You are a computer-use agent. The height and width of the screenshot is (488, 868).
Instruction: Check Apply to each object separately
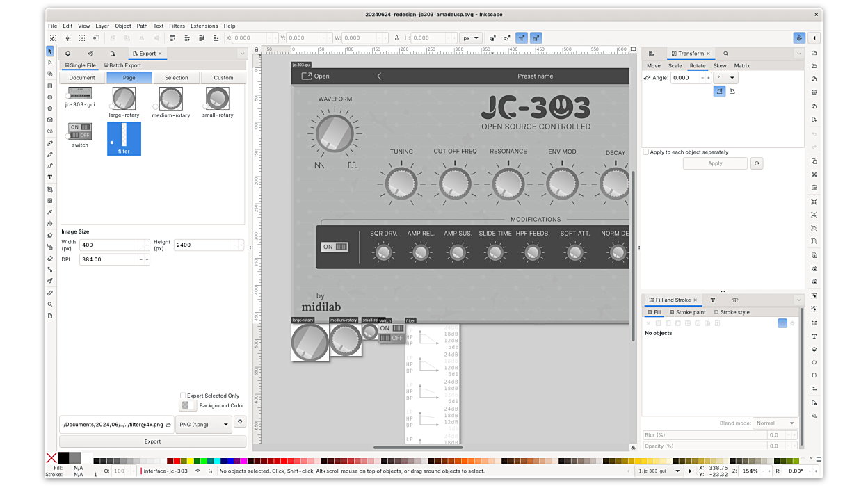646,152
